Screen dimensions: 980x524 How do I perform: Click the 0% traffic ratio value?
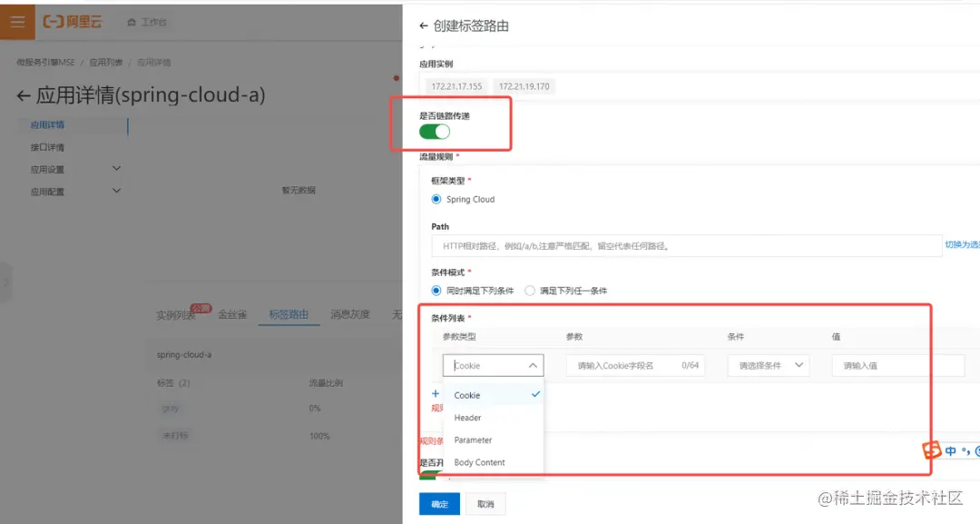[314, 409]
